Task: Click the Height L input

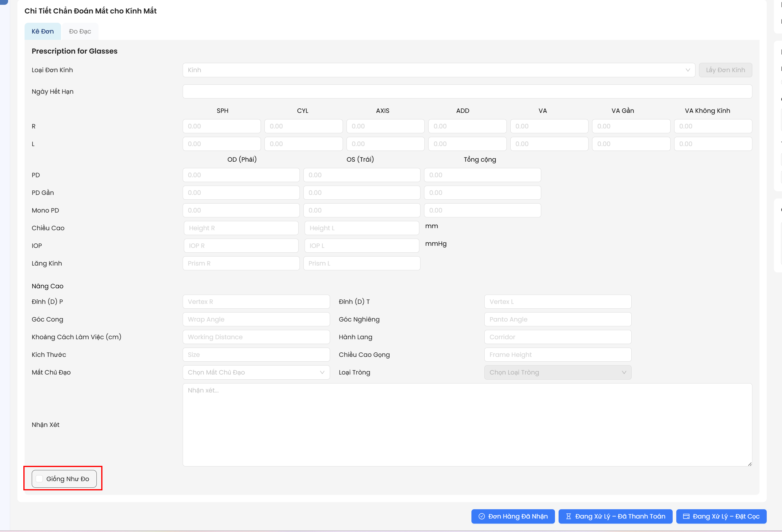Action: pos(362,228)
